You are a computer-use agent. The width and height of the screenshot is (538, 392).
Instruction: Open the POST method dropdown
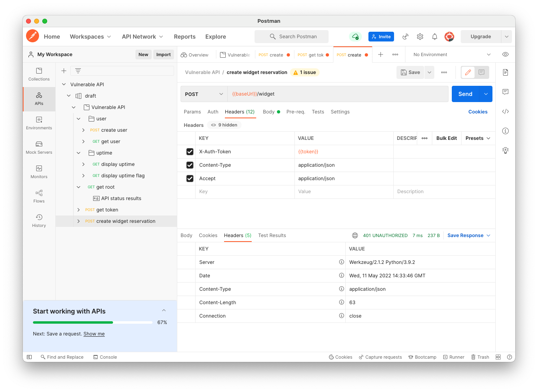pyautogui.click(x=204, y=94)
